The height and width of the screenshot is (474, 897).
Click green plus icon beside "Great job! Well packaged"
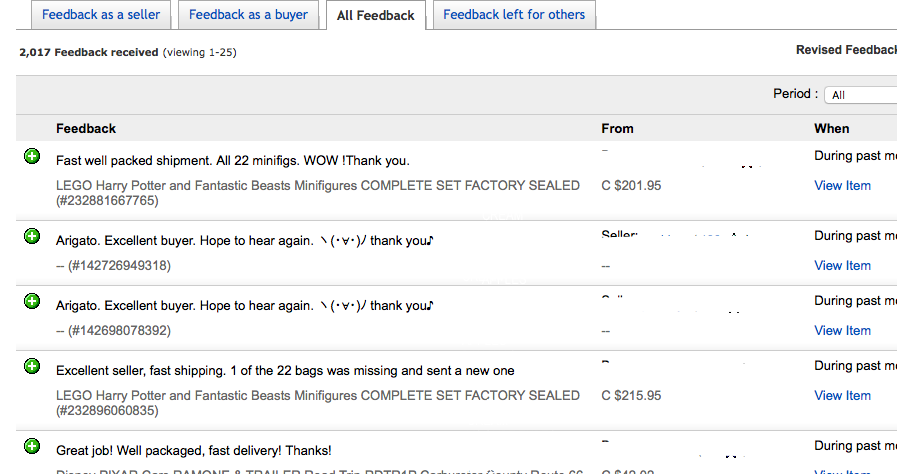coord(32,446)
